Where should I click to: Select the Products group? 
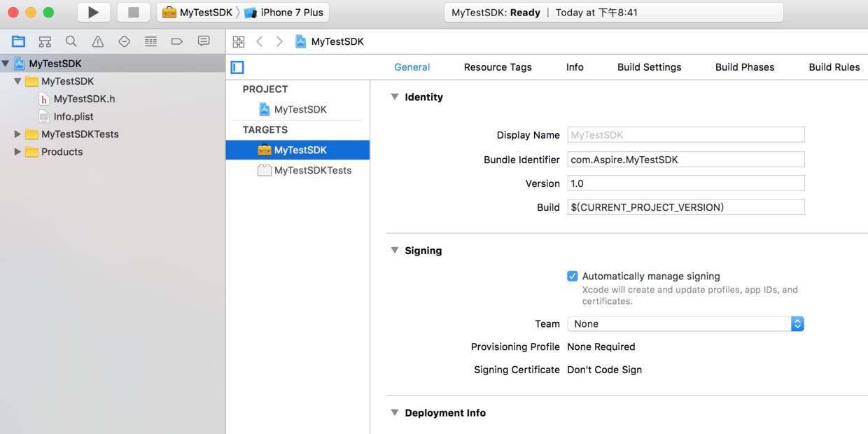(x=62, y=151)
